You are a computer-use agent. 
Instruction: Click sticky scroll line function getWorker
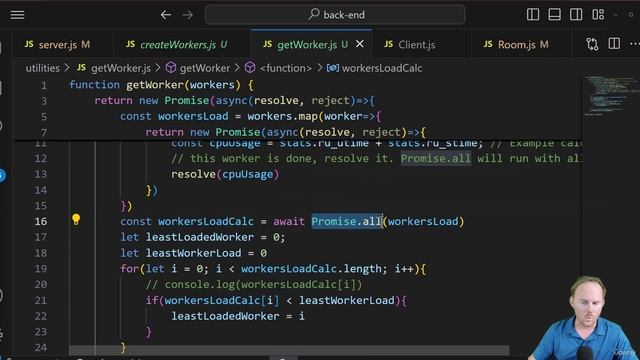click(161, 85)
